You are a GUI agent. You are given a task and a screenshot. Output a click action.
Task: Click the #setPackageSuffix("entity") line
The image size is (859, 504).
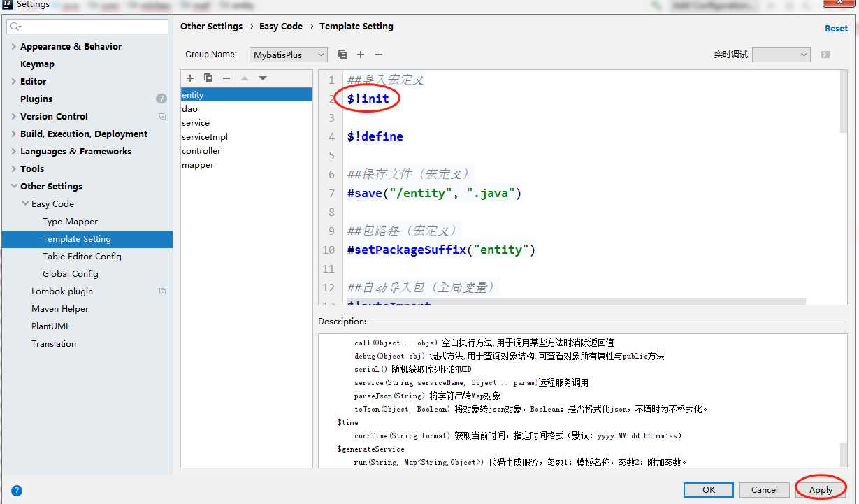coord(441,250)
